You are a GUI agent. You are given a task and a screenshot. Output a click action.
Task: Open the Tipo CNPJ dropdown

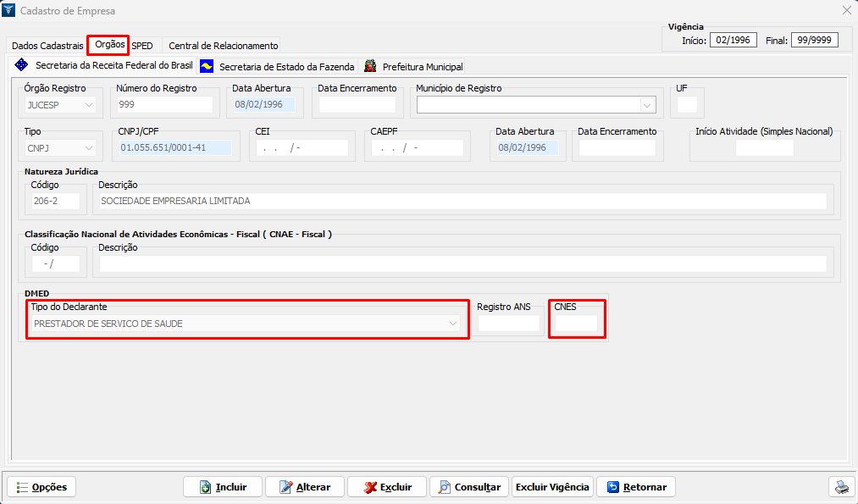[89, 148]
